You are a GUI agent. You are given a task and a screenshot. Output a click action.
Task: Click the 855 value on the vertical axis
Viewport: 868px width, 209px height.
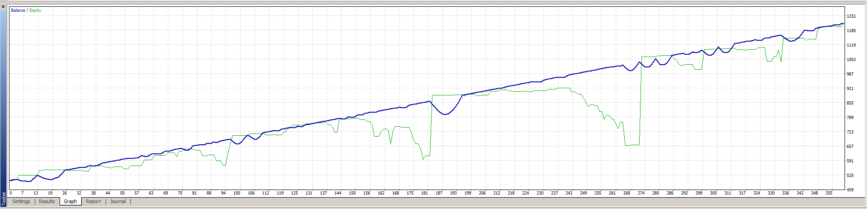tap(850, 103)
